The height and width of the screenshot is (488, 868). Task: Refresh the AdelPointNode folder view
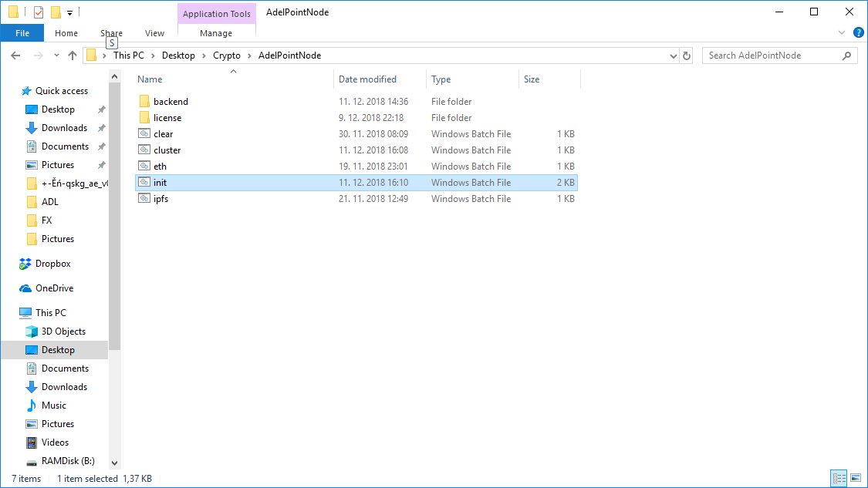tap(687, 56)
